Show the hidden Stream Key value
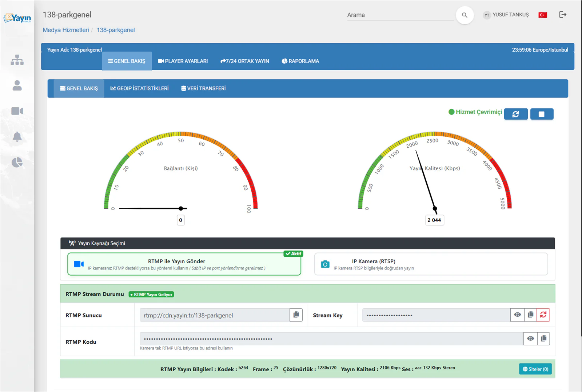This screenshot has width=582, height=392. pyautogui.click(x=517, y=315)
